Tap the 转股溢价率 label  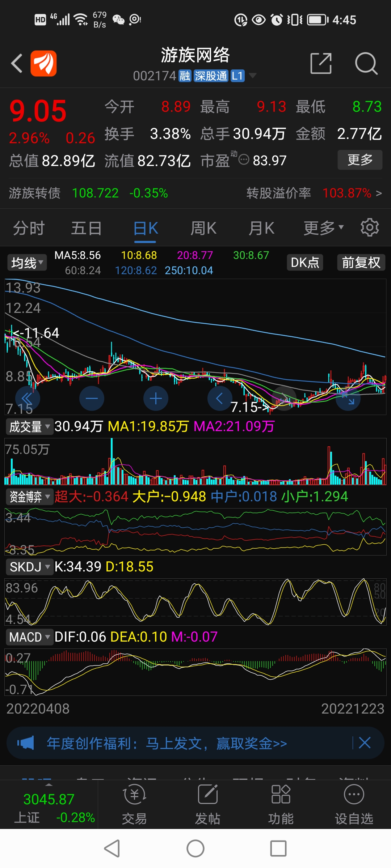279,193
